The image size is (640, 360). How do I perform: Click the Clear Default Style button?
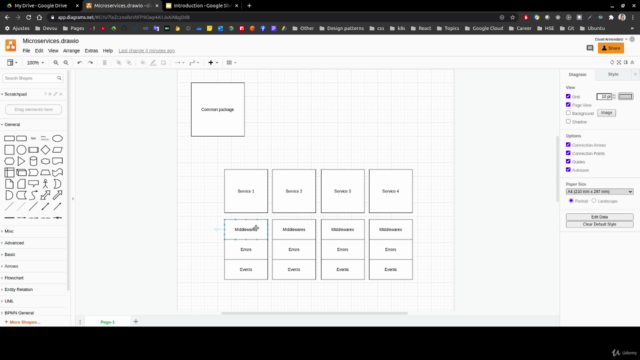(x=600, y=224)
